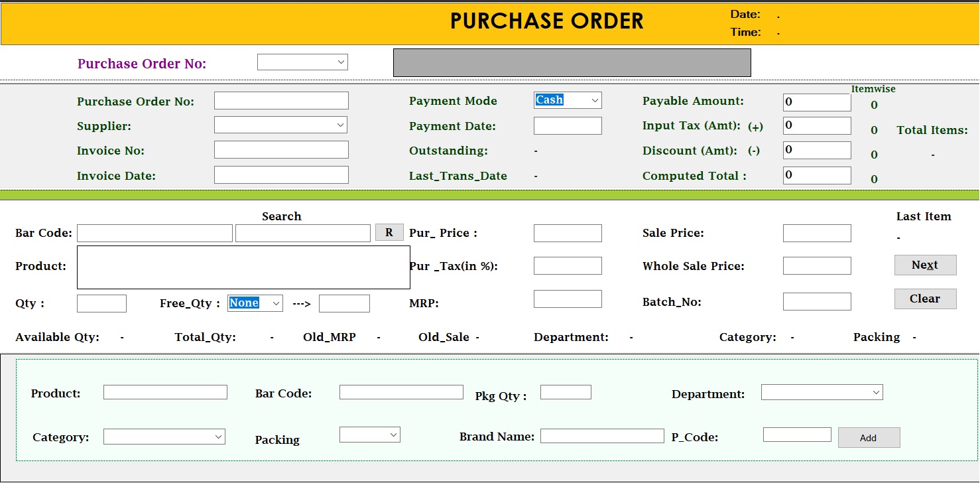
Task: Select the Bar Code input box
Action: coord(154,233)
